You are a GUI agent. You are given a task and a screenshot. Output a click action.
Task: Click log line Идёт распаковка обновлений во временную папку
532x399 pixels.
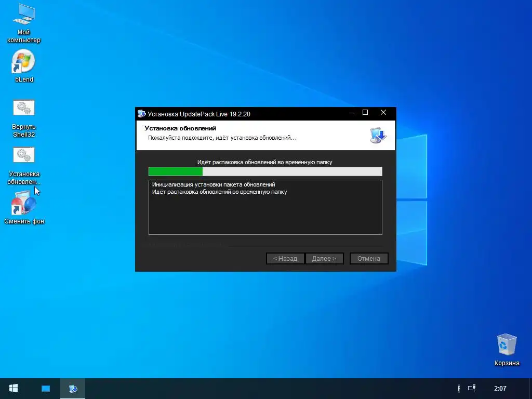click(220, 192)
